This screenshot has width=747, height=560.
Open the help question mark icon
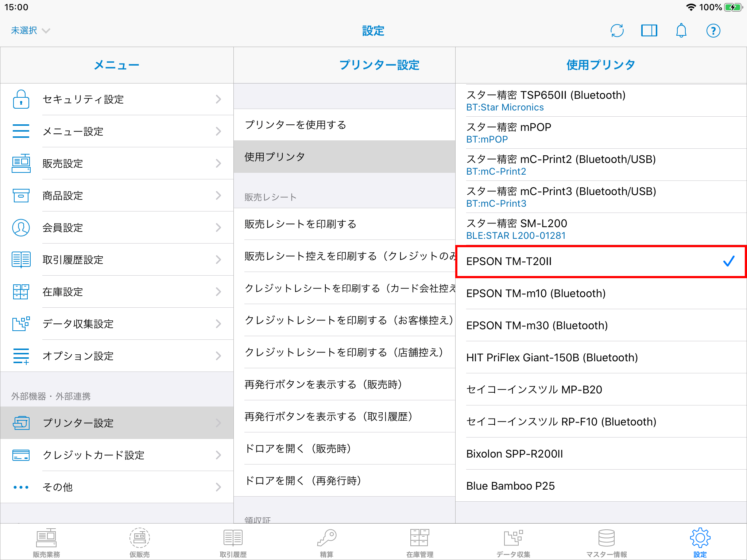click(x=713, y=31)
